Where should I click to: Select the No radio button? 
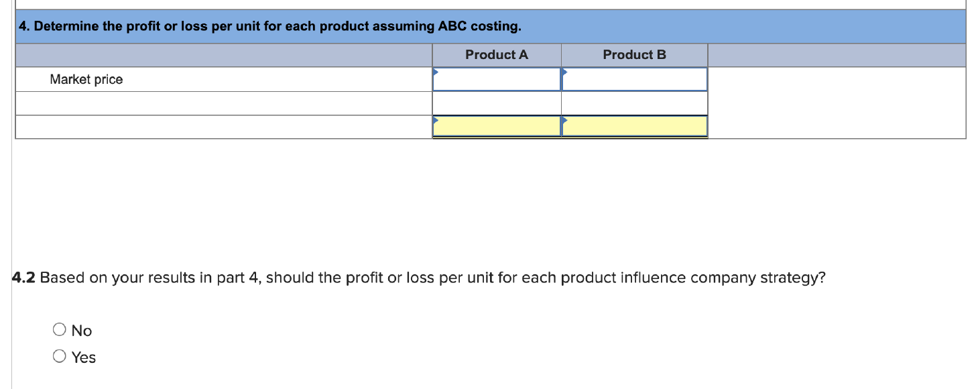pos(59,329)
